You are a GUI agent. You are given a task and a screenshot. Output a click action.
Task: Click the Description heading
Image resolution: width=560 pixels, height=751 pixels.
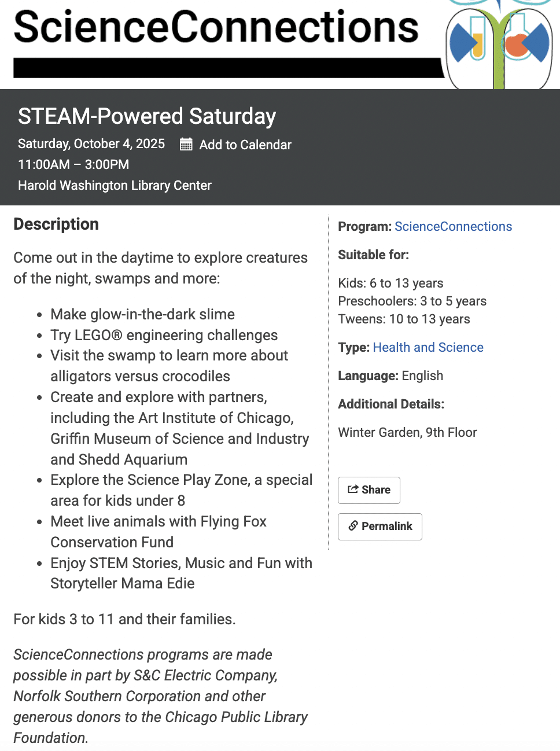click(56, 224)
